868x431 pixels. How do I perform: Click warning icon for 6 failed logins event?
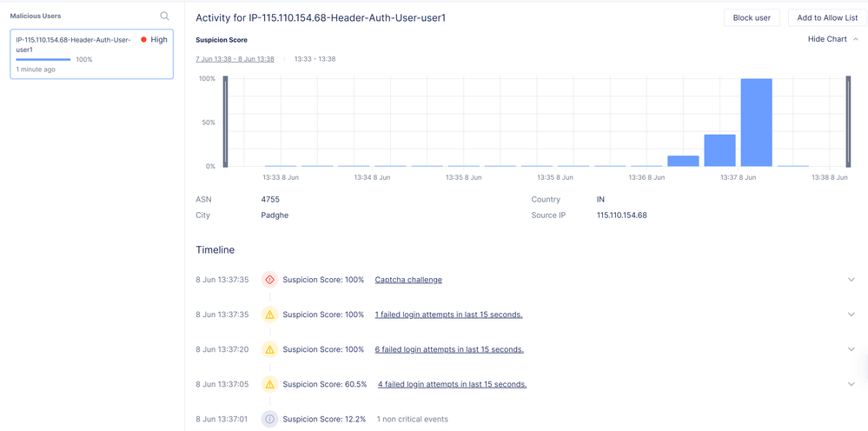tap(269, 349)
